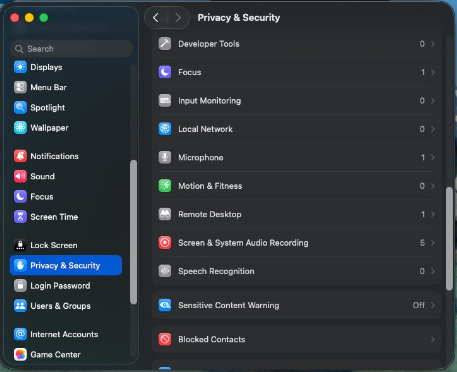
Task: Click the Users & Groups people icon
Action: click(x=20, y=306)
